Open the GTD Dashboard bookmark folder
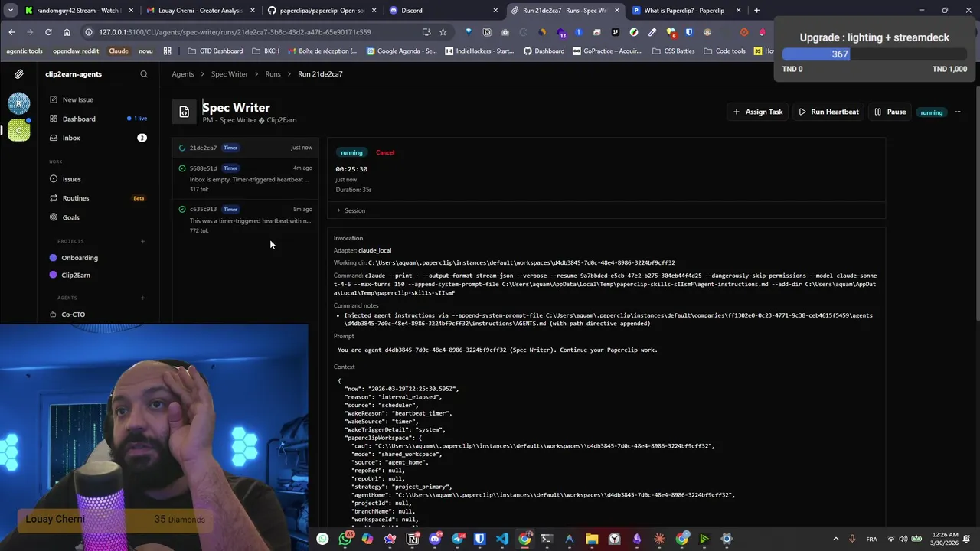 pos(215,51)
